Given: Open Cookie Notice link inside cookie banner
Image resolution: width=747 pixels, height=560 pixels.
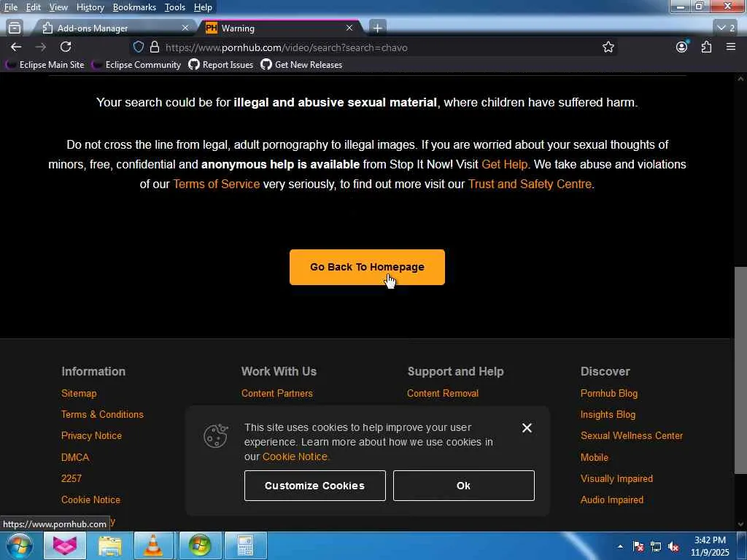Looking at the screenshot, I should click(295, 456).
